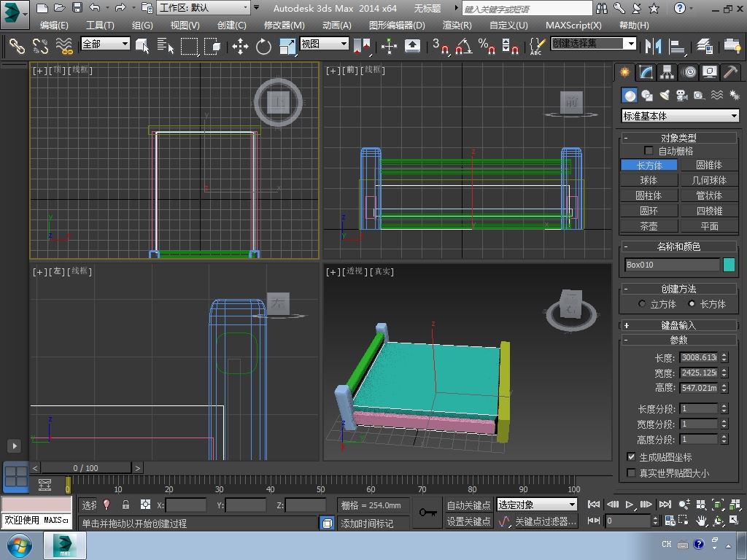This screenshot has width=747, height=560.
Task: Activate the Select and Rotate tool
Action: click(263, 46)
